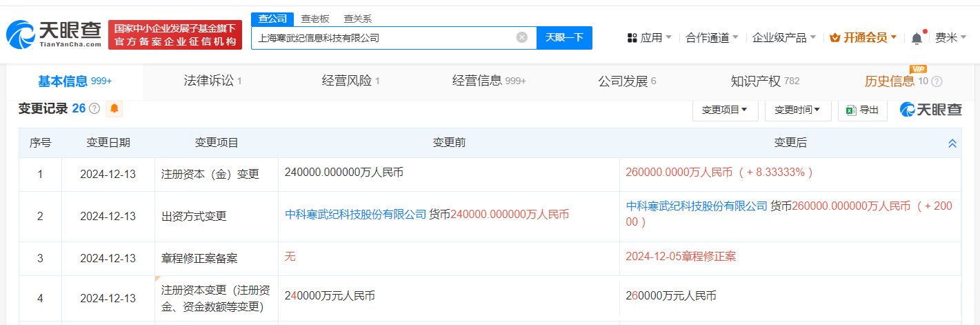Expand the 企业级产品 dropdown
980x325 pixels.
[783, 37]
